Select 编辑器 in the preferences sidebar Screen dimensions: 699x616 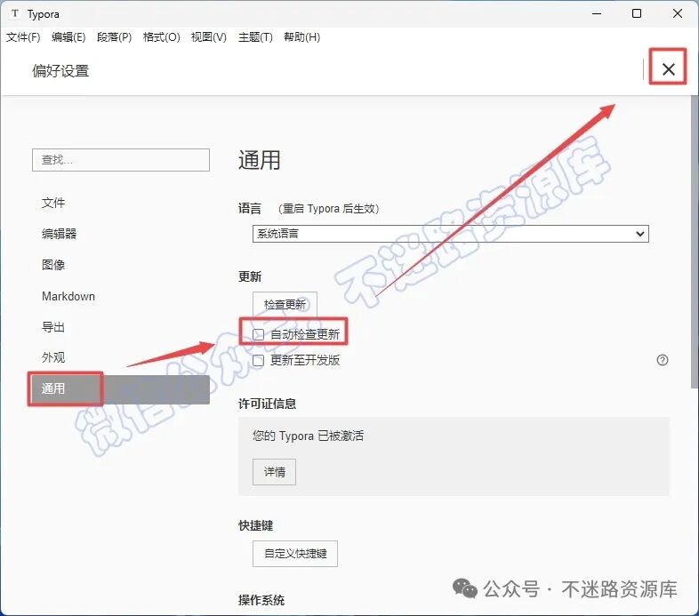(x=121, y=234)
